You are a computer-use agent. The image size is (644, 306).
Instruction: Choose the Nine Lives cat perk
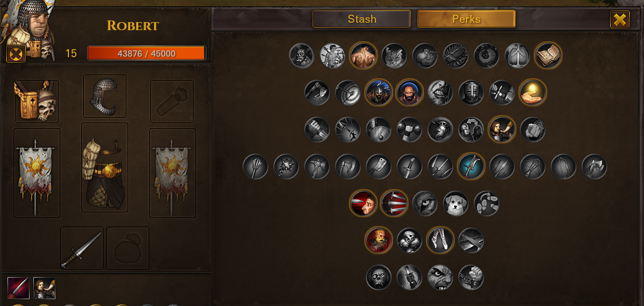[394, 56]
